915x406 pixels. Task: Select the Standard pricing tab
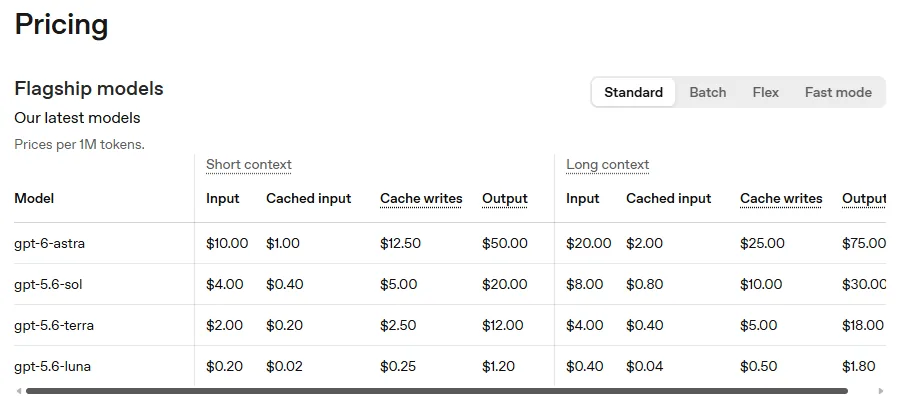(x=633, y=92)
